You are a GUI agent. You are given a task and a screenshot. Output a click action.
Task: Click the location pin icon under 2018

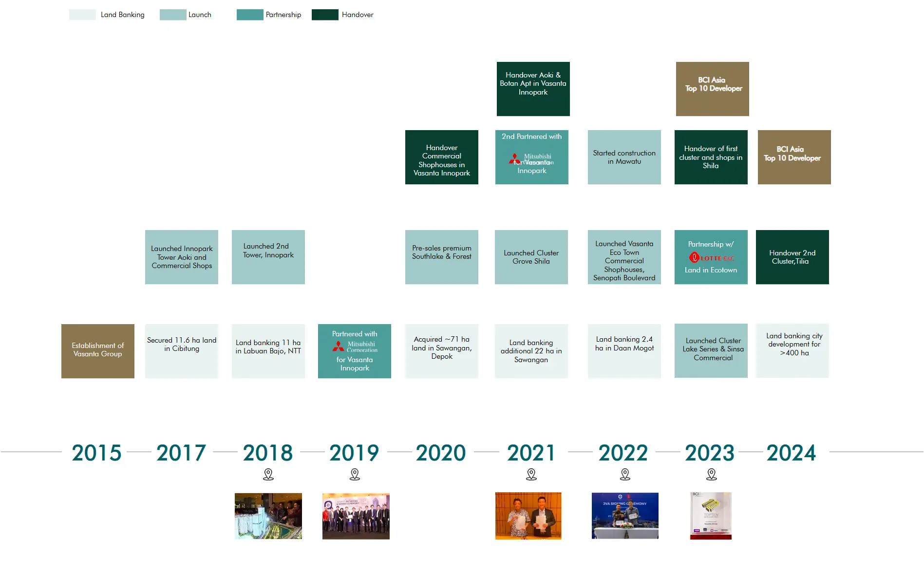coord(268,474)
